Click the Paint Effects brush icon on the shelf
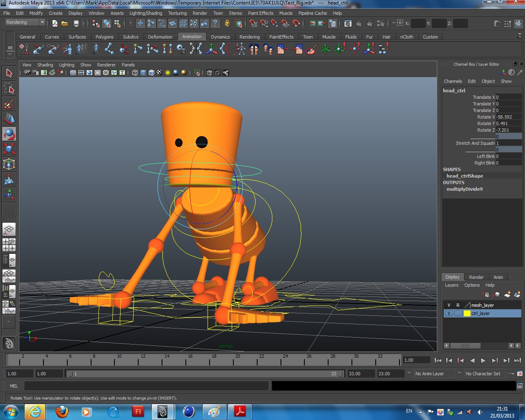525x420 pixels. click(x=311, y=50)
